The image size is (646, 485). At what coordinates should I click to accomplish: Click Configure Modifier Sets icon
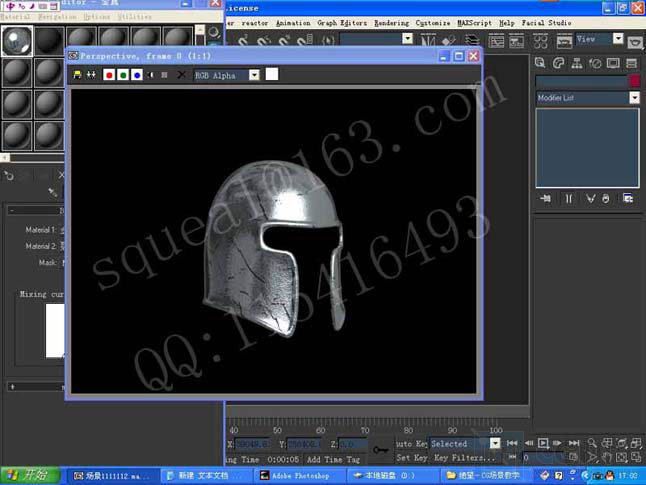coord(628,199)
